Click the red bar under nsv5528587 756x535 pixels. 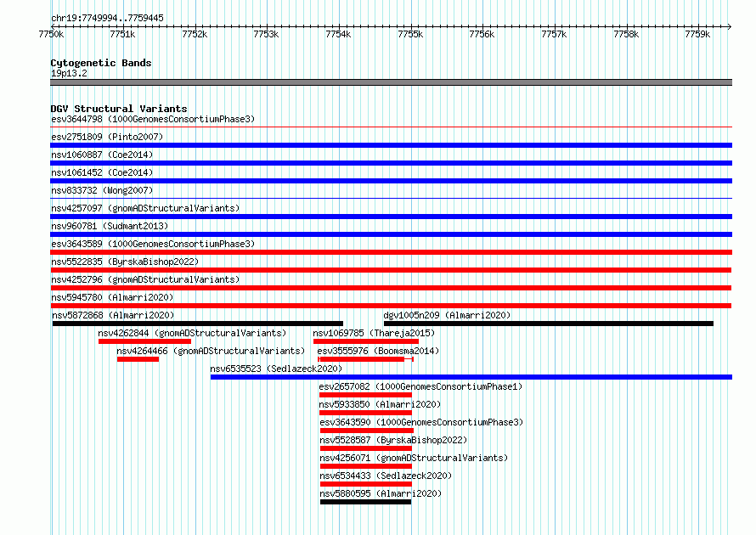[x=366, y=448]
